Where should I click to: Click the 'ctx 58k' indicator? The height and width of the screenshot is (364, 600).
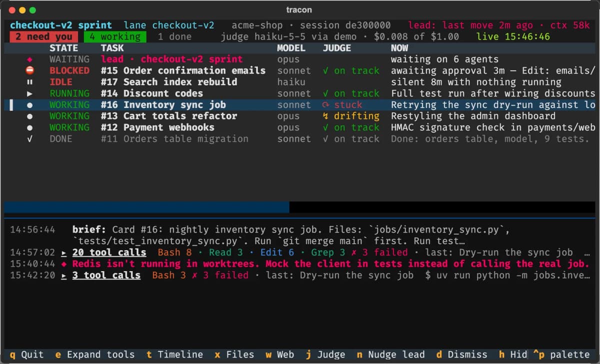point(570,25)
